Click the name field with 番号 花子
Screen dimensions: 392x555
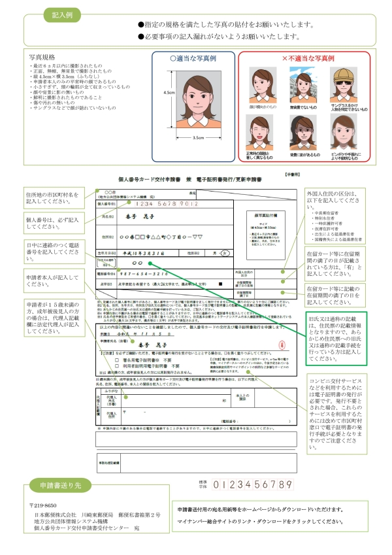pyautogui.click(x=175, y=216)
